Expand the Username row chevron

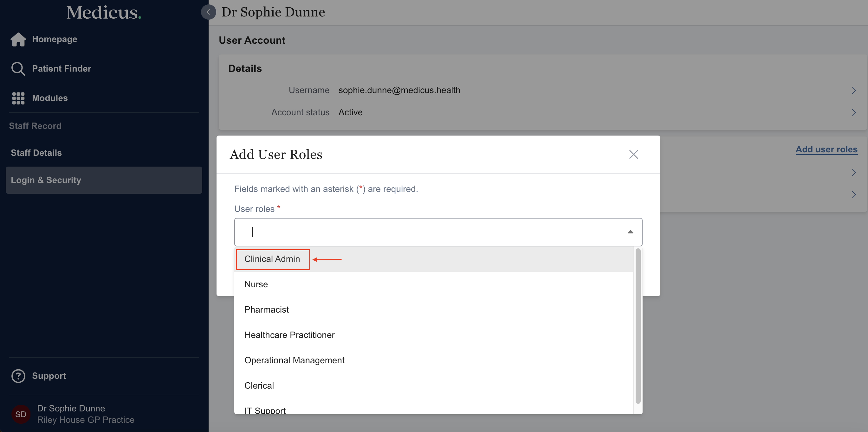(x=853, y=90)
